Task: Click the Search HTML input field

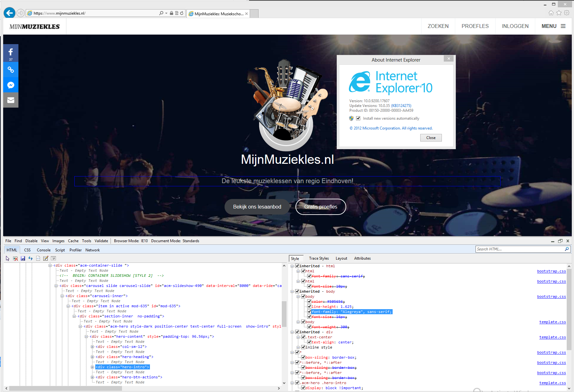Action: [x=520, y=249]
